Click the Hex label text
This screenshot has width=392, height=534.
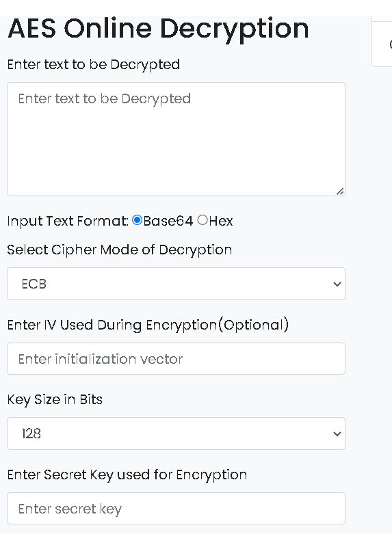point(221,221)
